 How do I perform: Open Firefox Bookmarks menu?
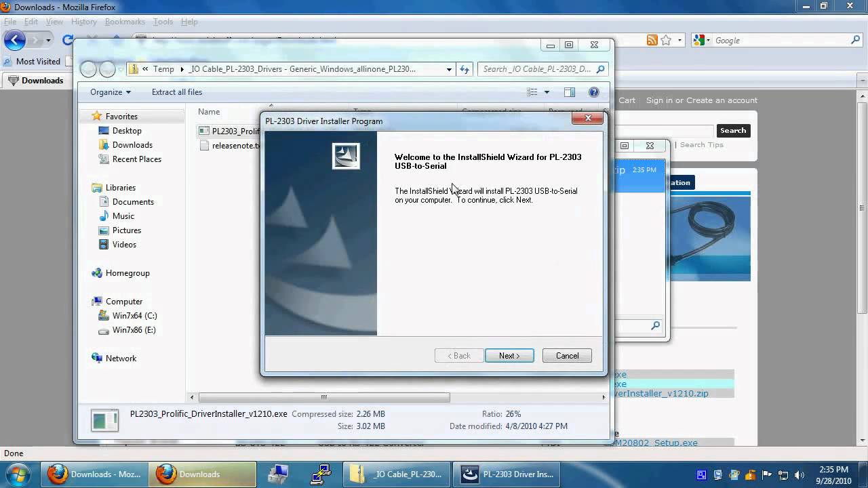[x=125, y=22]
